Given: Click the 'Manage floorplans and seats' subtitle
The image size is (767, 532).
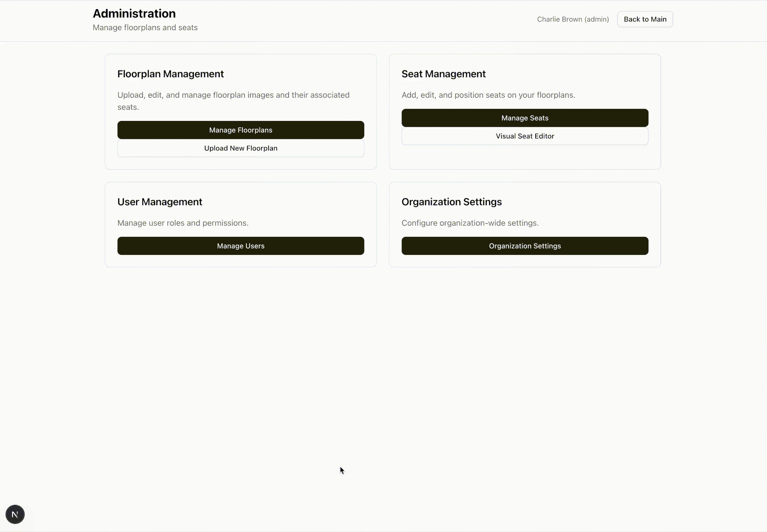Looking at the screenshot, I should click(x=145, y=28).
